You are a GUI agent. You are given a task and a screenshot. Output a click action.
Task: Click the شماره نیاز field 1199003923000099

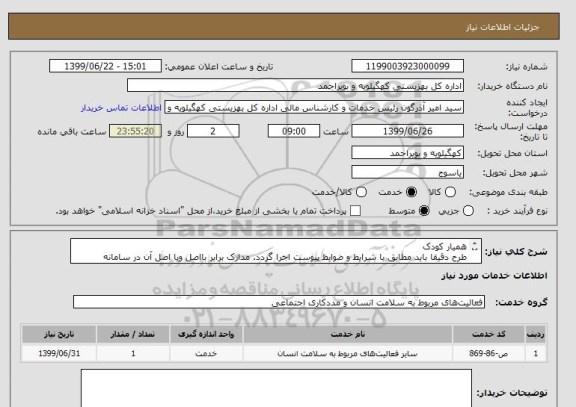(x=407, y=66)
